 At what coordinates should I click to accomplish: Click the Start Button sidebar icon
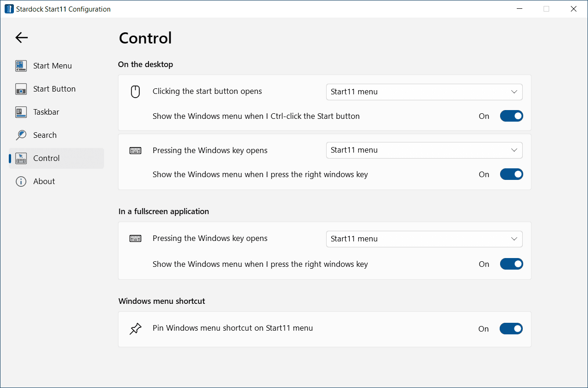pos(21,89)
